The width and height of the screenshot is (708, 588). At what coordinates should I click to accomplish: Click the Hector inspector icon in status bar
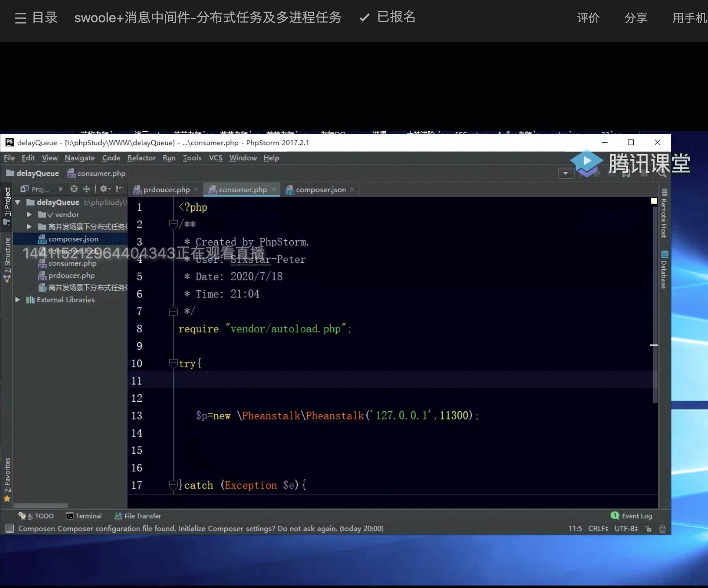pos(662,529)
